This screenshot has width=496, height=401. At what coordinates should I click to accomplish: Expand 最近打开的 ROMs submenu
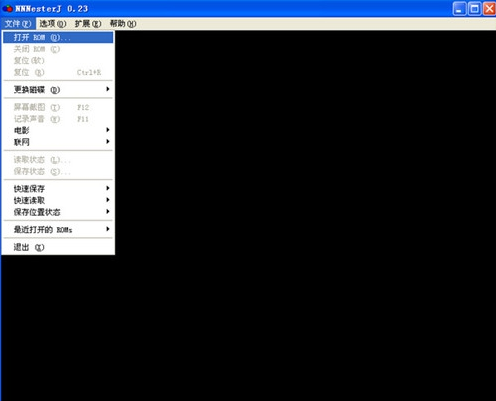pyautogui.click(x=58, y=229)
